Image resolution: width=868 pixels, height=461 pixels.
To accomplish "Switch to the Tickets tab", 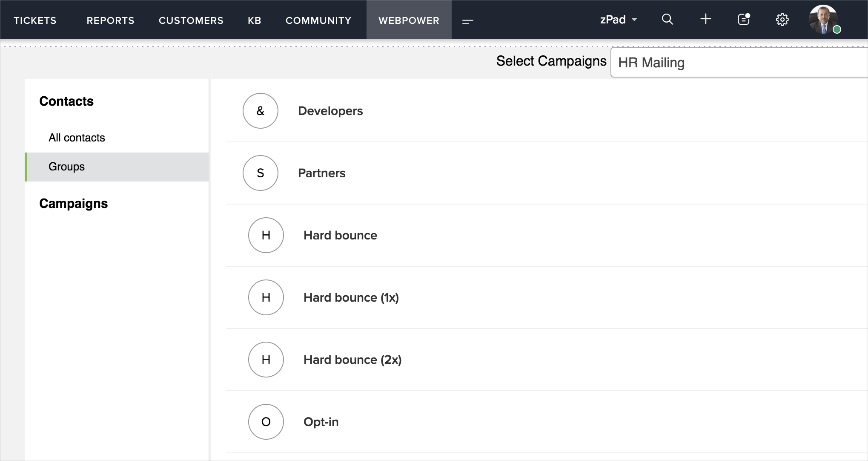I will pos(35,20).
